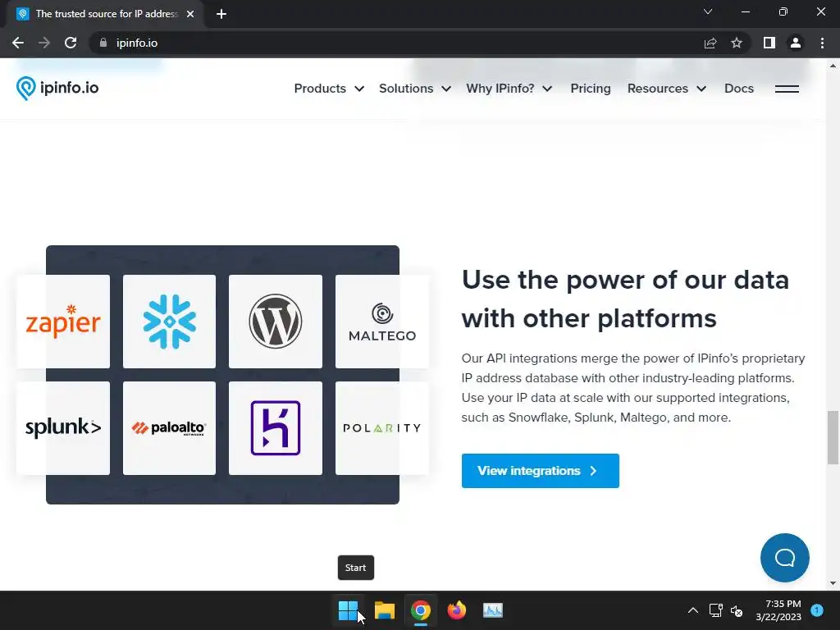Click the ipinfo.io logo
Screen dimensions: 840x630
(x=57, y=88)
